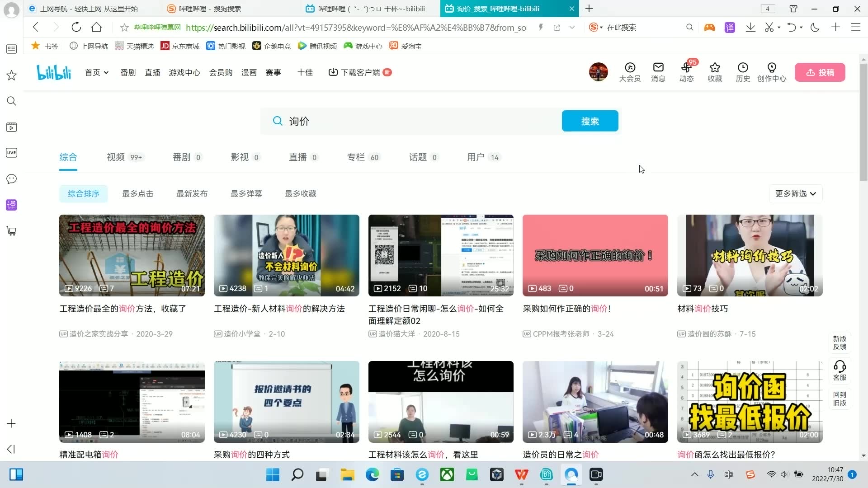Viewport: 868px width, 488px height.
Task: Click the pink 投稿 upload button
Action: [x=820, y=72]
